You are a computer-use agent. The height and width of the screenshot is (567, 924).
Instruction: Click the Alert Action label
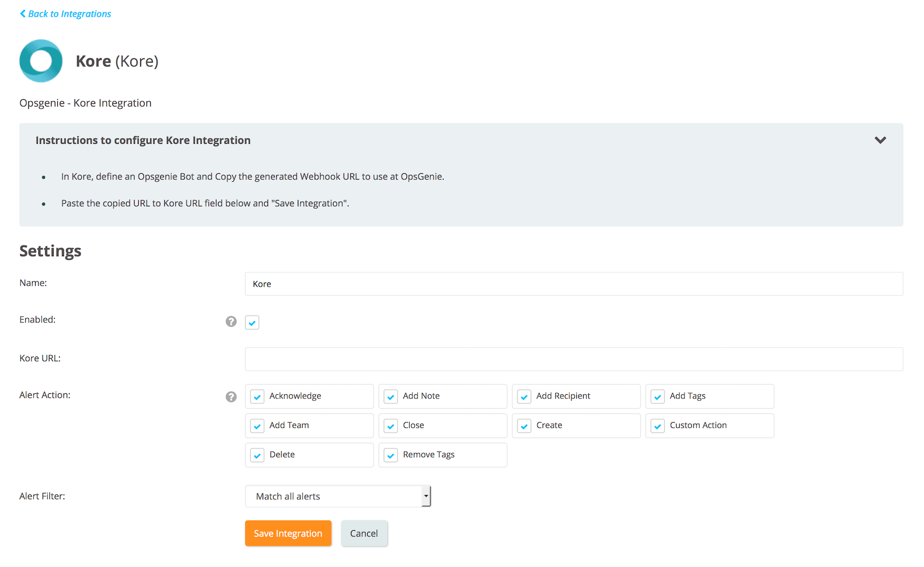pyautogui.click(x=45, y=395)
